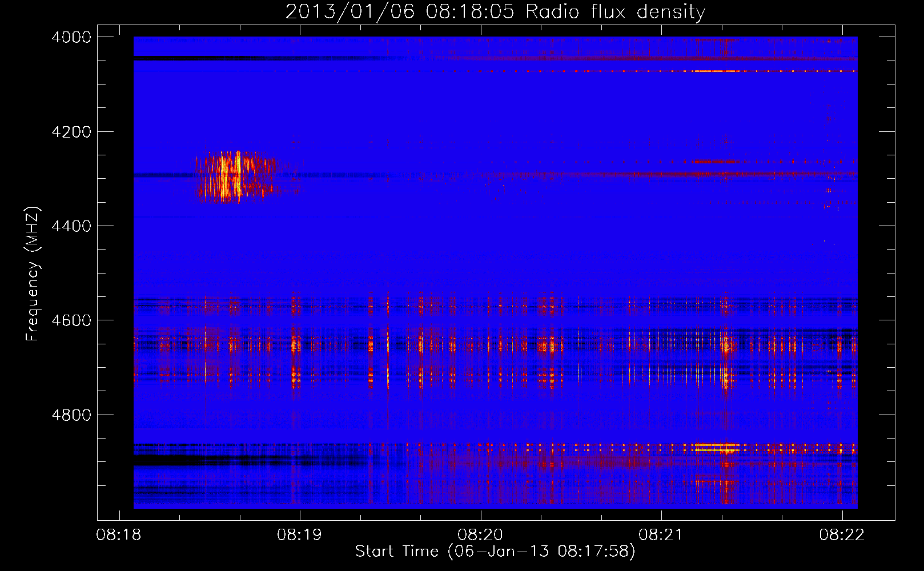Screen dimensions: 924x571
Task: Click the 08:19 time tick label
Action: (299, 535)
